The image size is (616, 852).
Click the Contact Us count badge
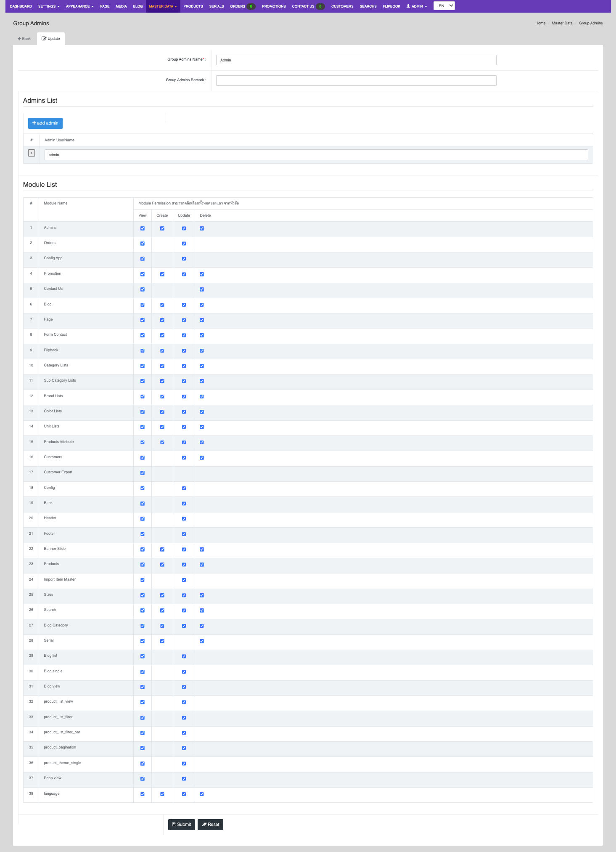point(320,6)
